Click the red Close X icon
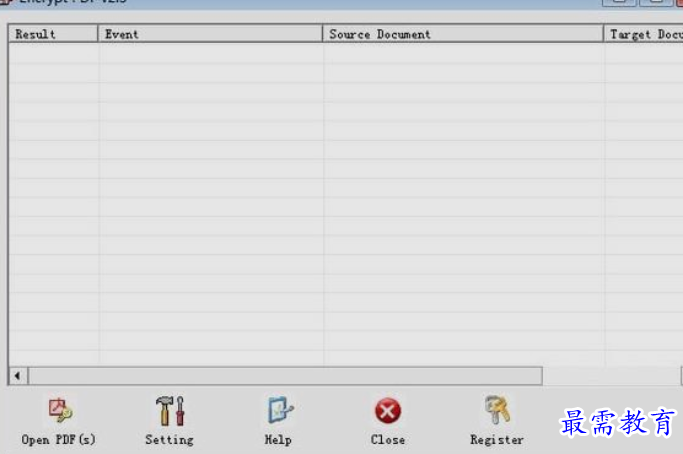This screenshot has width=683, height=454. click(387, 411)
